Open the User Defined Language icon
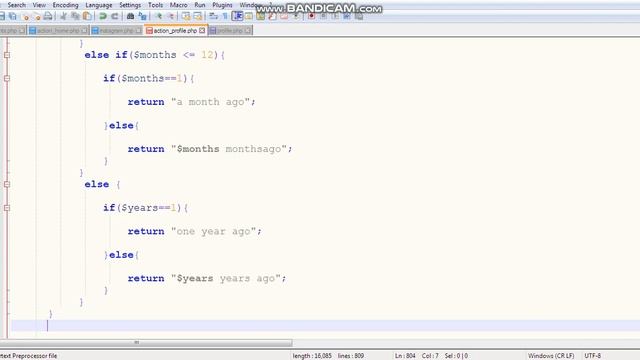The width and height of the screenshot is (640, 360). click(x=249, y=16)
